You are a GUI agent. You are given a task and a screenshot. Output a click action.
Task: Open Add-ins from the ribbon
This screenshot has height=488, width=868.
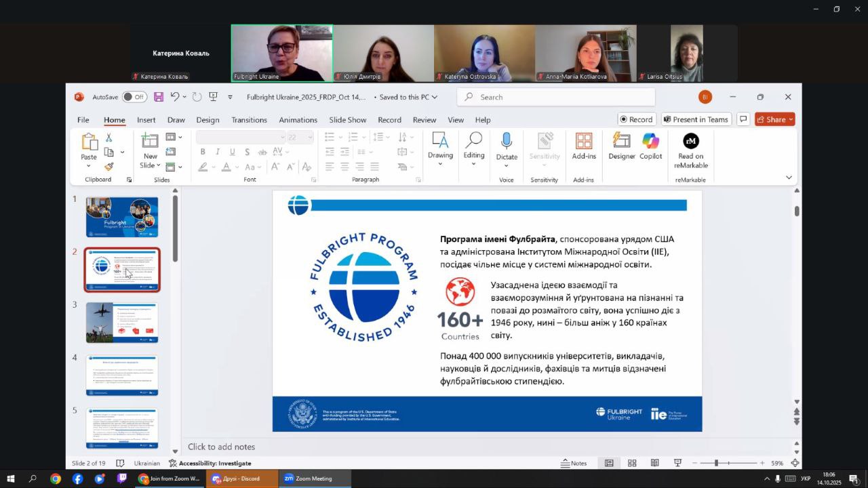[x=584, y=146]
